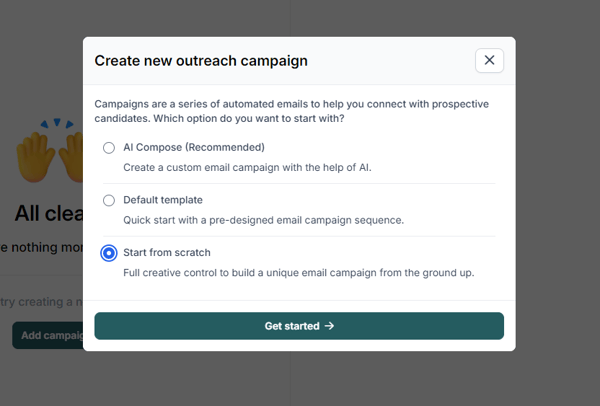Click the pre-designed email sequence description

pyautogui.click(x=263, y=220)
